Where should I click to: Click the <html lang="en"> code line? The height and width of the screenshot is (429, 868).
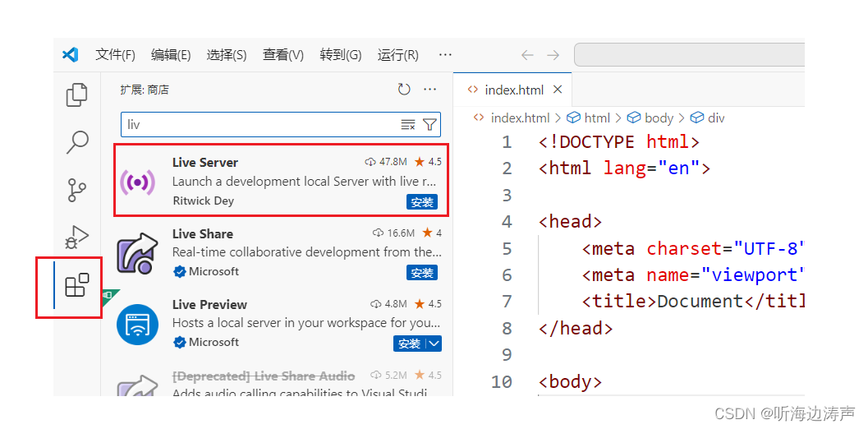624,168
